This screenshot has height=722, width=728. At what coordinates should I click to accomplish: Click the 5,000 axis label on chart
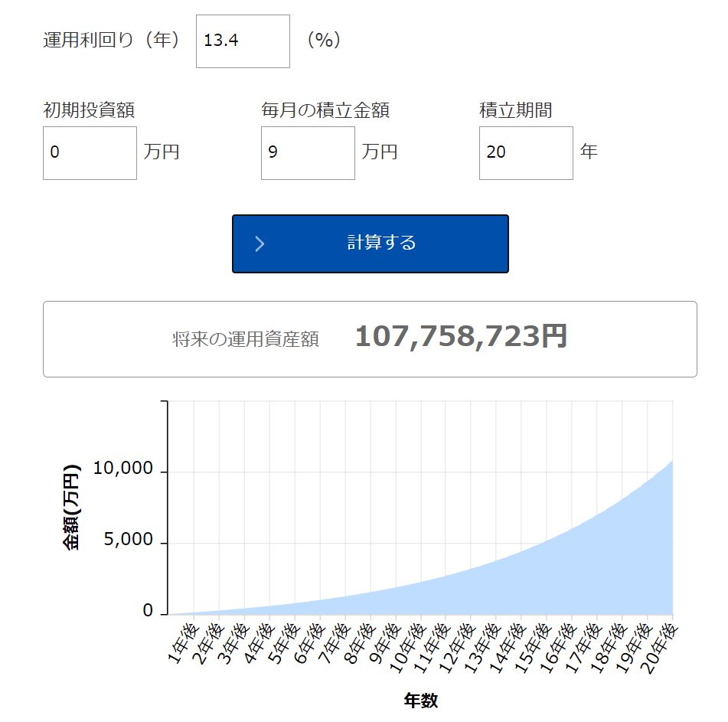point(129,538)
